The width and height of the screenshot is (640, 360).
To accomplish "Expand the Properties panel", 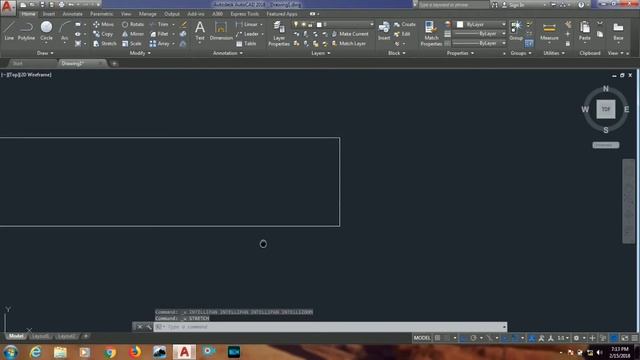I will [x=460, y=53].
